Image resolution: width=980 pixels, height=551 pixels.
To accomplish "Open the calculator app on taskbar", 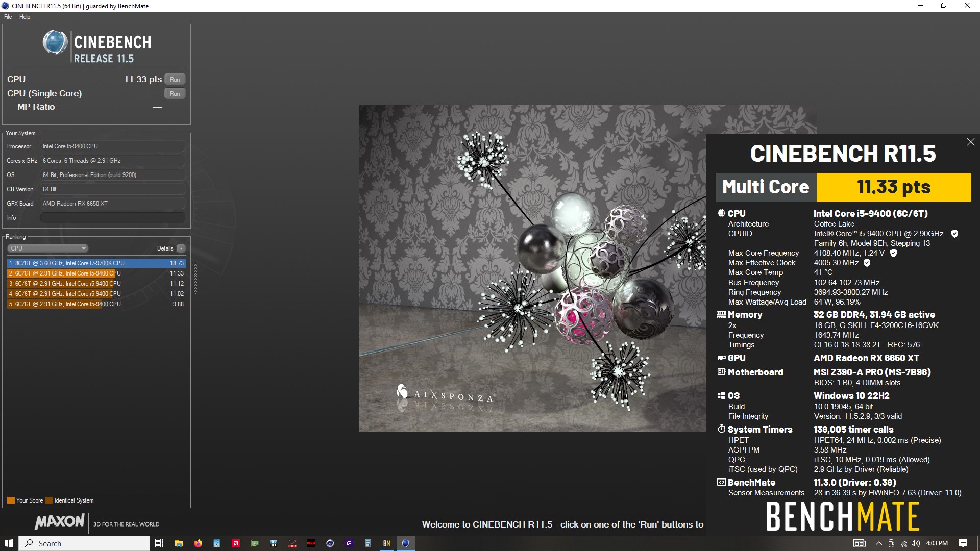I will [367, 543].
